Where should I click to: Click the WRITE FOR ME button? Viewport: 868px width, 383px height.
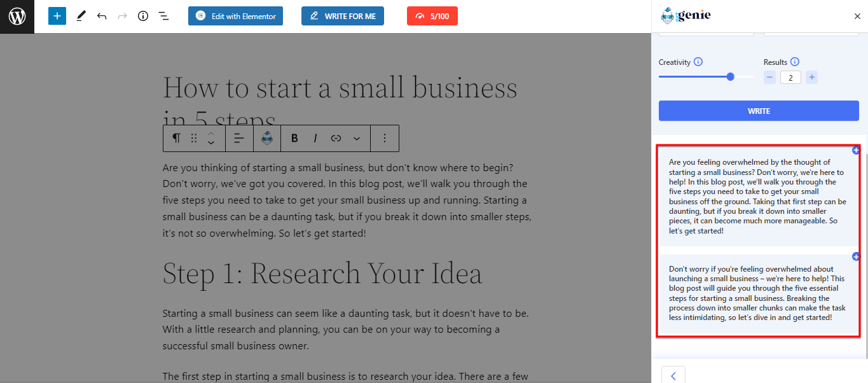pyautogui.click(x=343, y=16)
